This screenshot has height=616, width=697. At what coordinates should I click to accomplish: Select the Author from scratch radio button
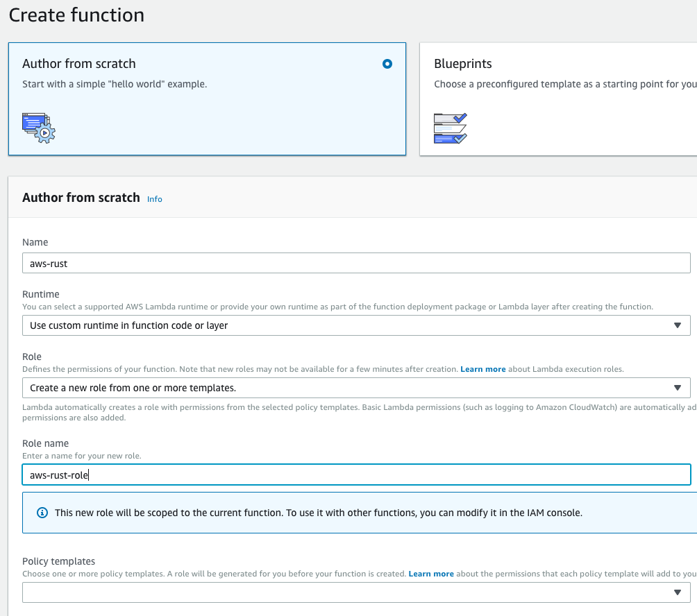coord(387,64)
